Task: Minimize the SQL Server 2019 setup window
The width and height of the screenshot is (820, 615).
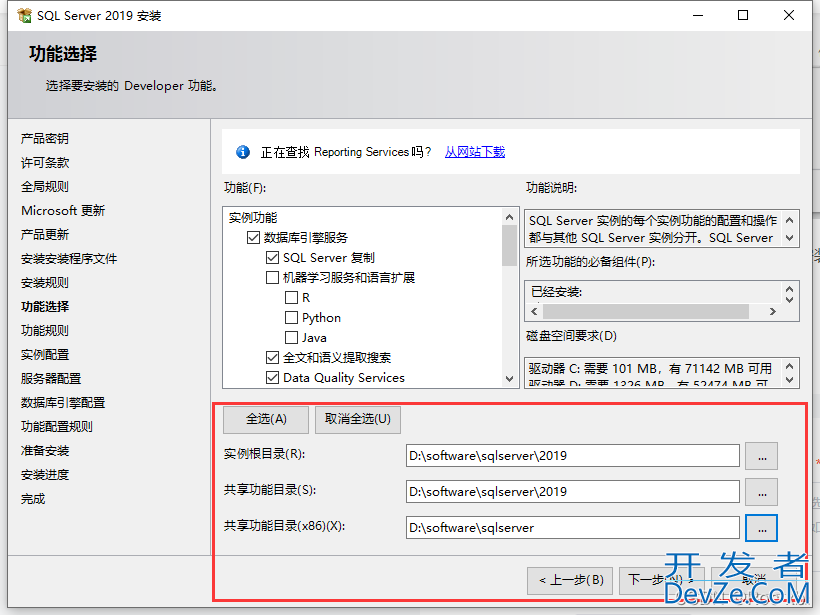Action: 698,16
